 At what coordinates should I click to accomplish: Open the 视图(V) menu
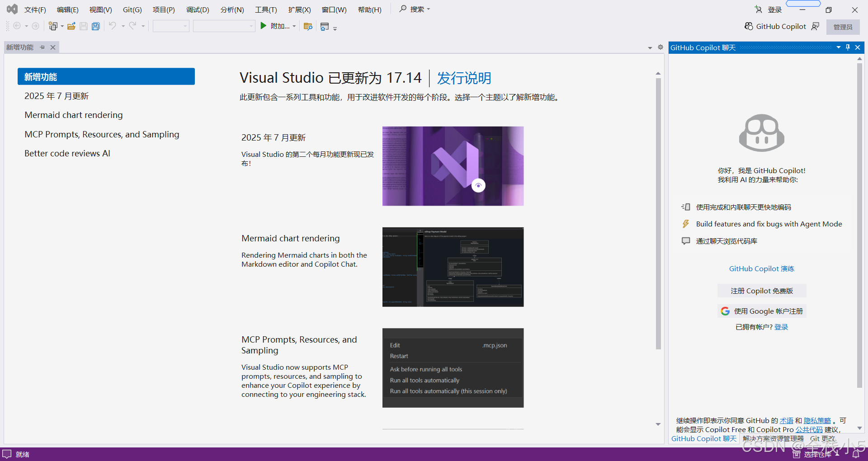pos(100,9)
